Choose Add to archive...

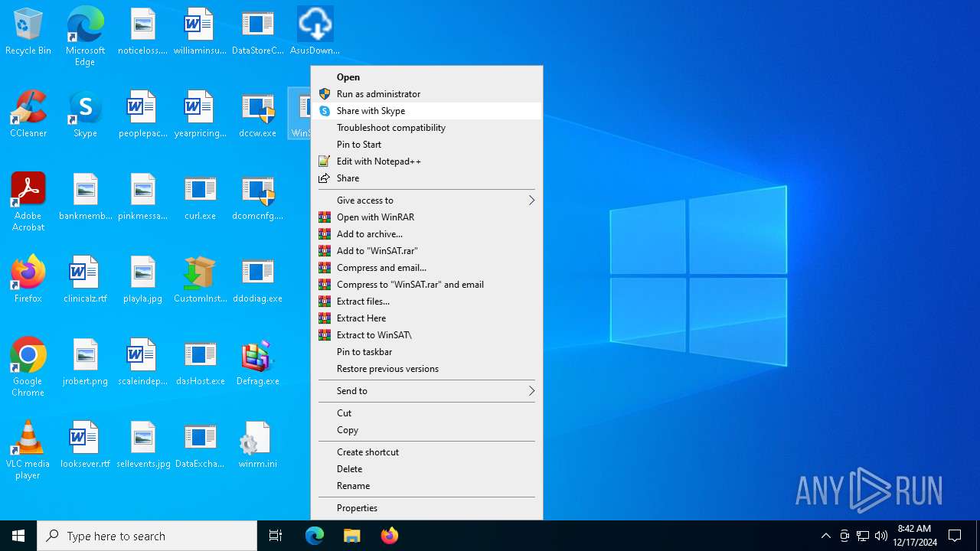tap(426, 234)
